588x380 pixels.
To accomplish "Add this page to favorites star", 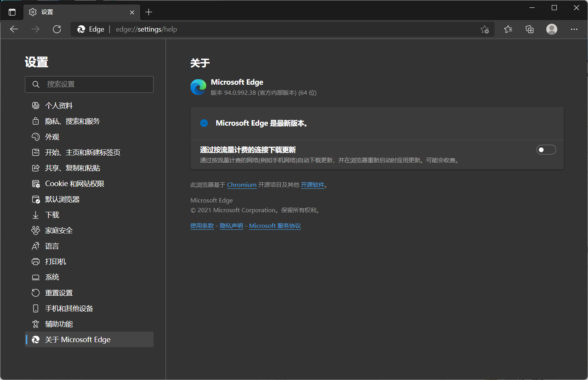I will (x=485, y=29).
